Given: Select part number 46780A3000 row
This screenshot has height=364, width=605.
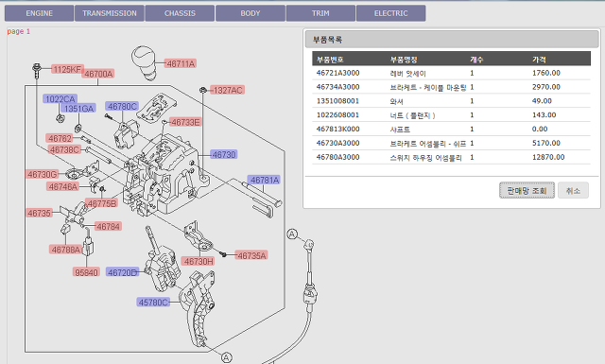Looking at the screenshot, I should [x=451, y=157].
